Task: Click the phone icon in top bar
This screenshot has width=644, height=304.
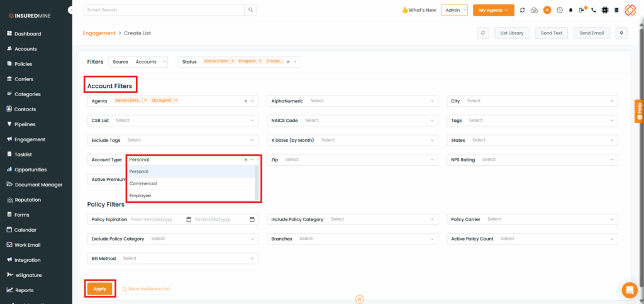Action: (594, 10)
